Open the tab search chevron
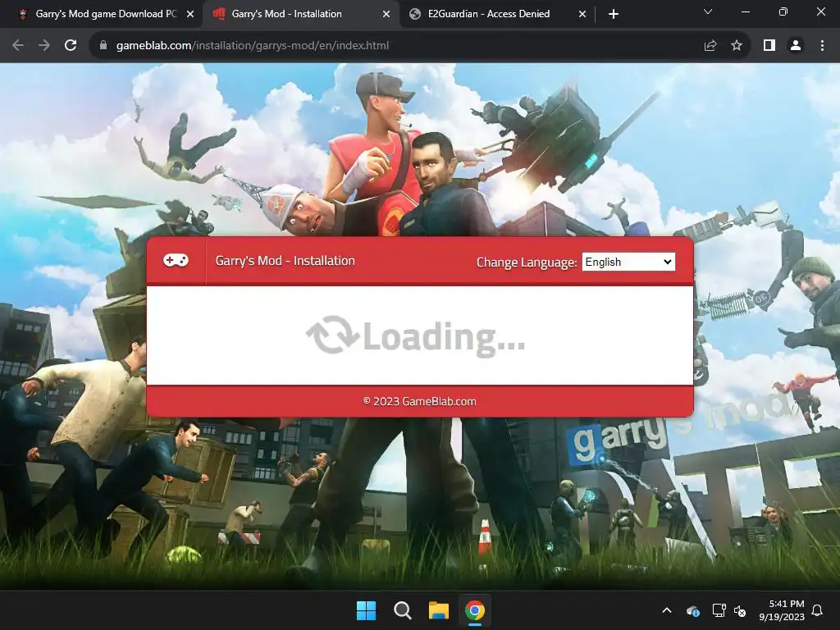Image resolution: width=840 pixels, height=630 pixels. 708,11
